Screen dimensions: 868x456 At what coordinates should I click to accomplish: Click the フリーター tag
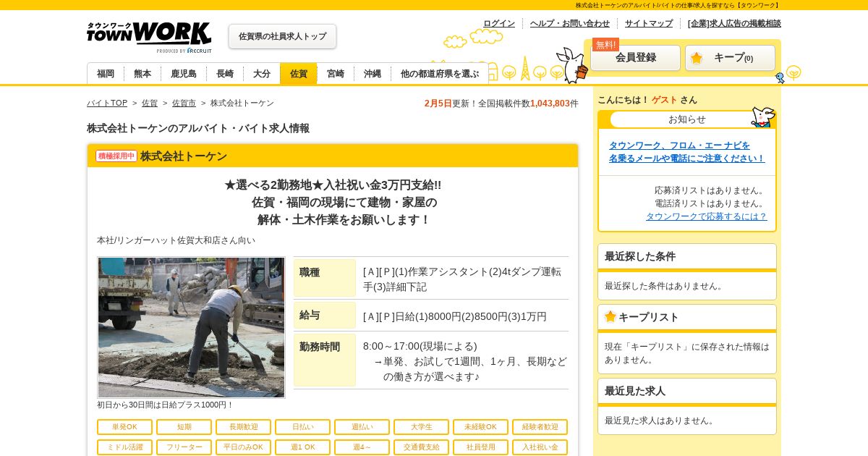click(184, 447)
